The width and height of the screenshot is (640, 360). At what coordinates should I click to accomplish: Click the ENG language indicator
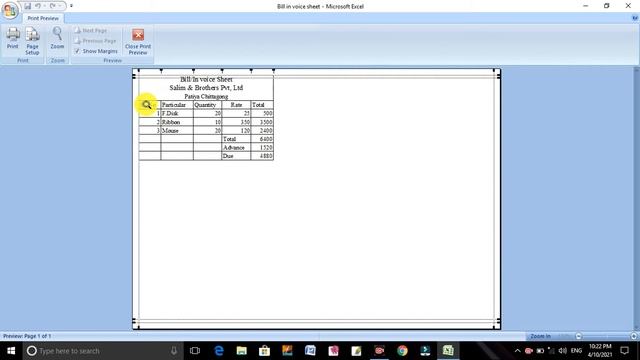tap(576, 351)
